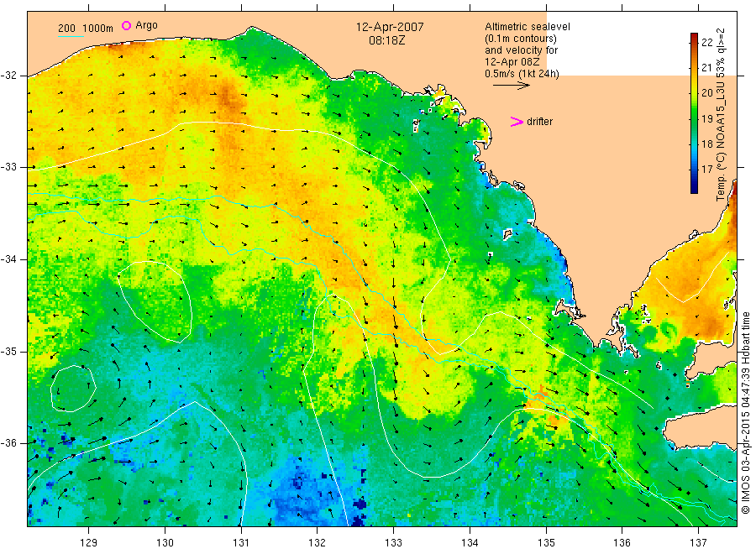Click the 132 longitude axis label
This screenshot has width=756, height=554.
click(x=318, y=542)
